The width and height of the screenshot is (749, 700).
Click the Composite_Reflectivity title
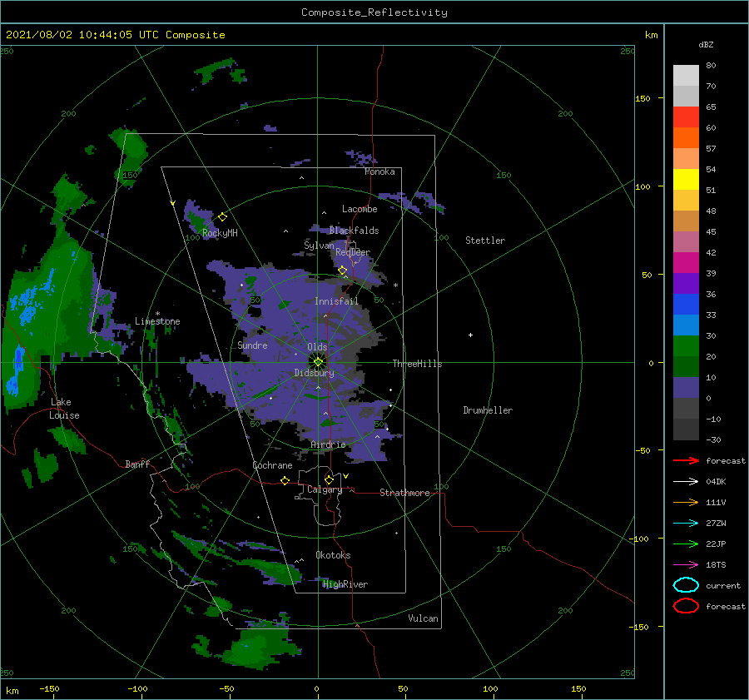click(374, 12)
